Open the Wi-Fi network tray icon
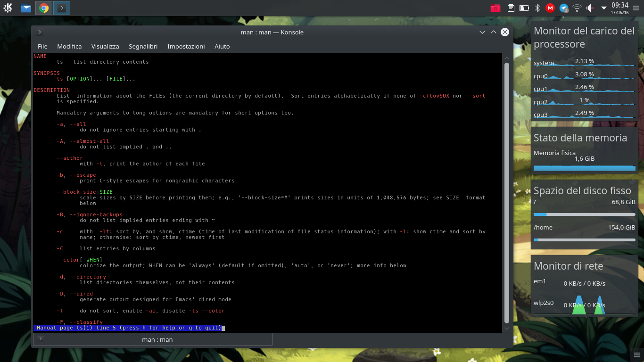644x362 pixels. [x=577, y=8]
